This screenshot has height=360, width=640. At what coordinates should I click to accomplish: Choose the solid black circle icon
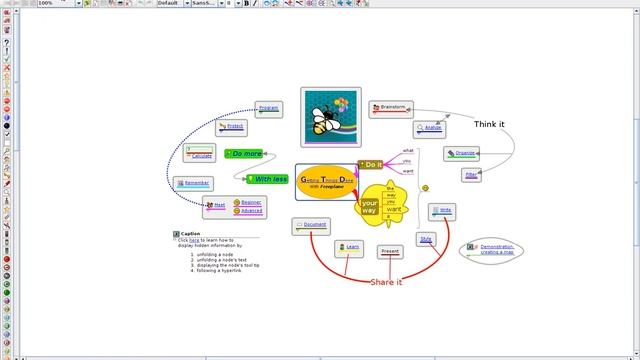pyautogui.click(x=7, y=126)
